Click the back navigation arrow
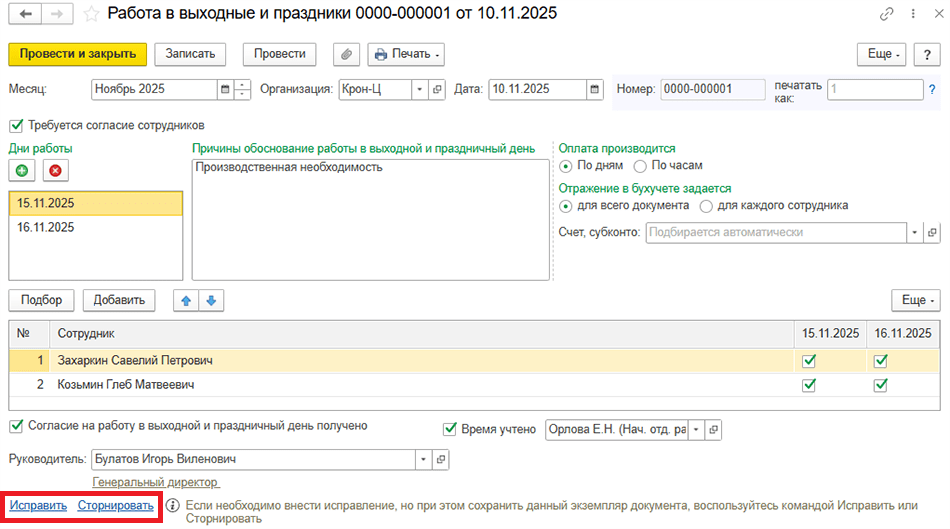Viewport: 950px width, 529px height. coord(25,14)
